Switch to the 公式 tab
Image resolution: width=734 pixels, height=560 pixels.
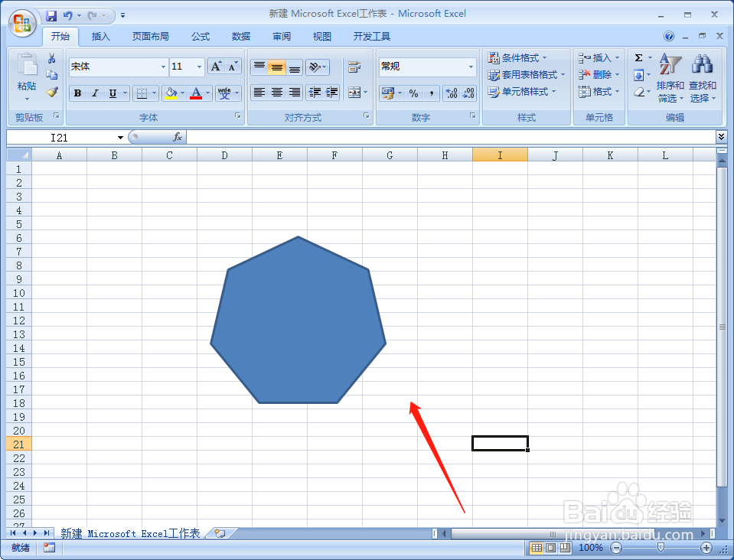201,37
